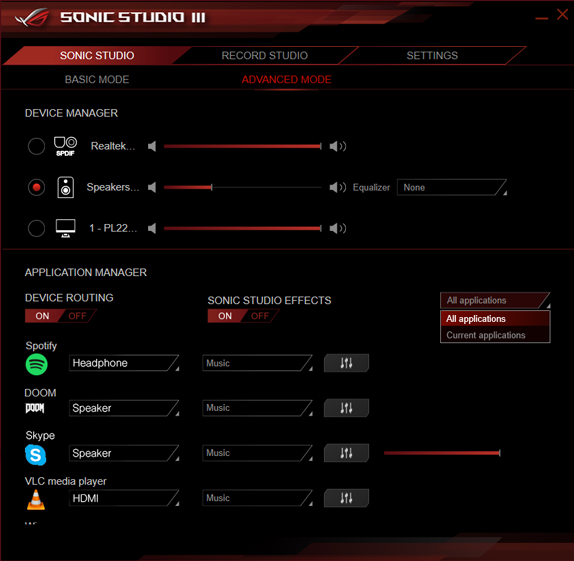Open DOOM's effects mixer button
Viewport: 574px width, 561px height.
[346, 408]
